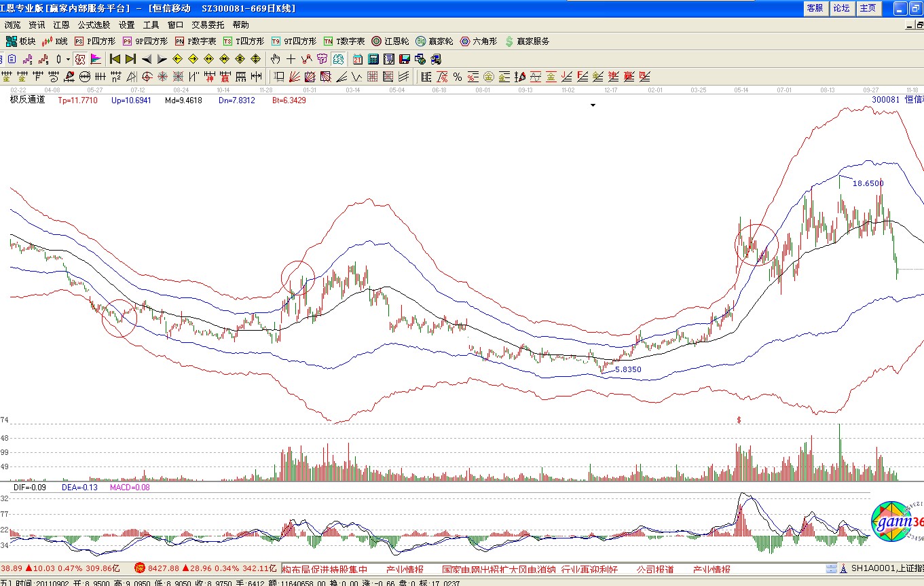Viewport: 924px width, 586px height.
Task: Click the 论坛 forum button
Action: tap(841, 8)
